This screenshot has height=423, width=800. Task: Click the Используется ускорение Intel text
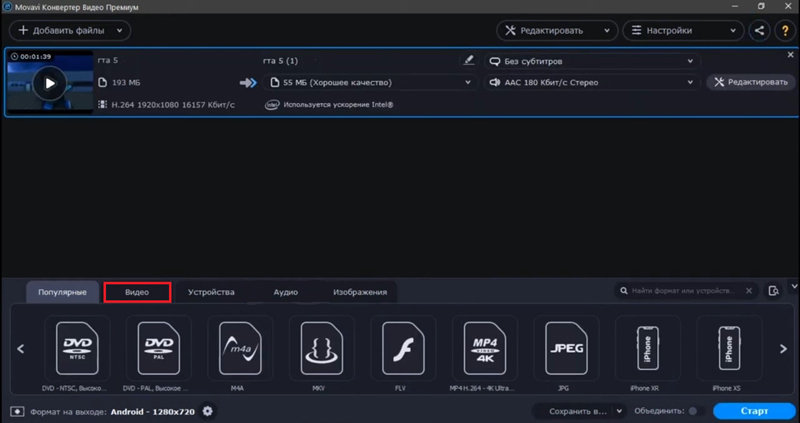click(338, 105)
